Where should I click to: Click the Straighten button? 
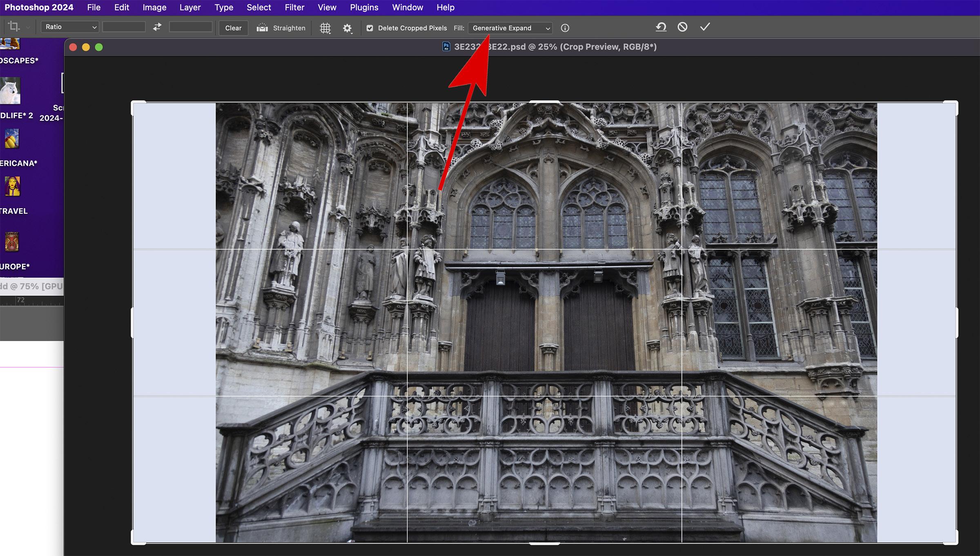[281, 28]
